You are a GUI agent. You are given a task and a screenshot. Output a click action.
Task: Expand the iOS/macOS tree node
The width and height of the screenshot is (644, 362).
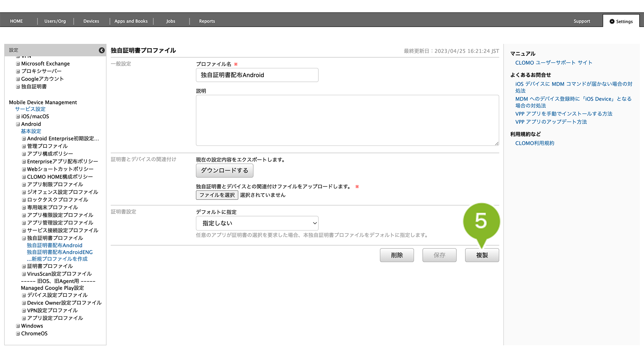tap(18, 117)
